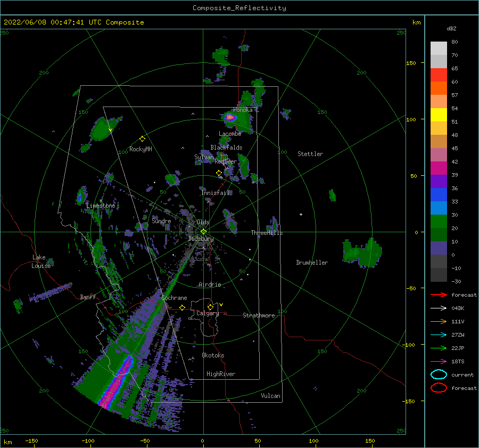This screenshot has width=479, height=448.
Task: Click the yellow diamond marker near RockyMH
Action: tap(142, 139)
